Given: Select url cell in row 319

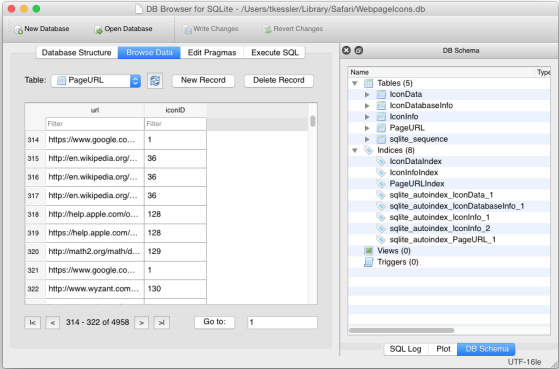Looking at the screenshot, I should 95,233.
